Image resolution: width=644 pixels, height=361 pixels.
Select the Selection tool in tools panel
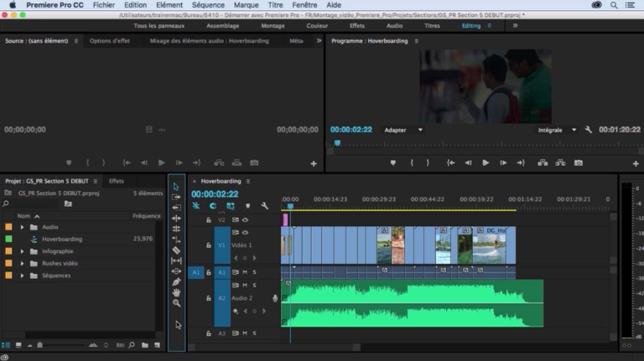coord(176,187)
